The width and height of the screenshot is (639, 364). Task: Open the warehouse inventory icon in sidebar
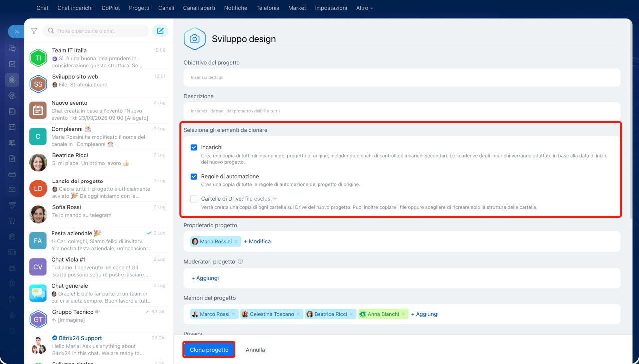12,236
